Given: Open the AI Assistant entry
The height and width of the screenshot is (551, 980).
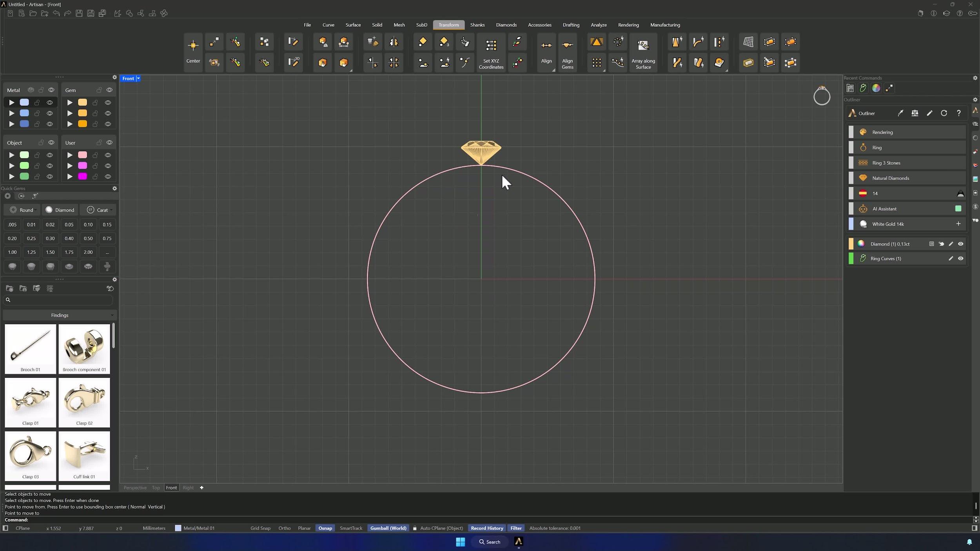Looking at the screenshot, I should 907,208.
